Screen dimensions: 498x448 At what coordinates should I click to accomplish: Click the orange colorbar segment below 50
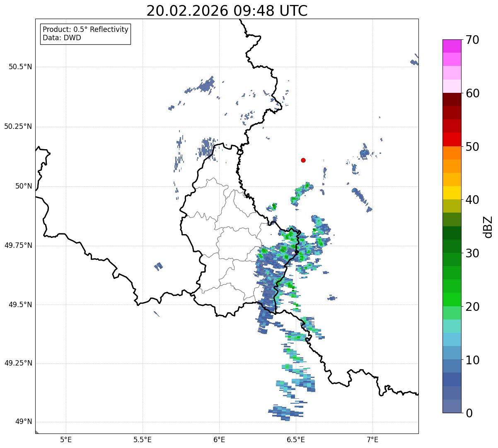pyautogui.click(x=452, y=153)
